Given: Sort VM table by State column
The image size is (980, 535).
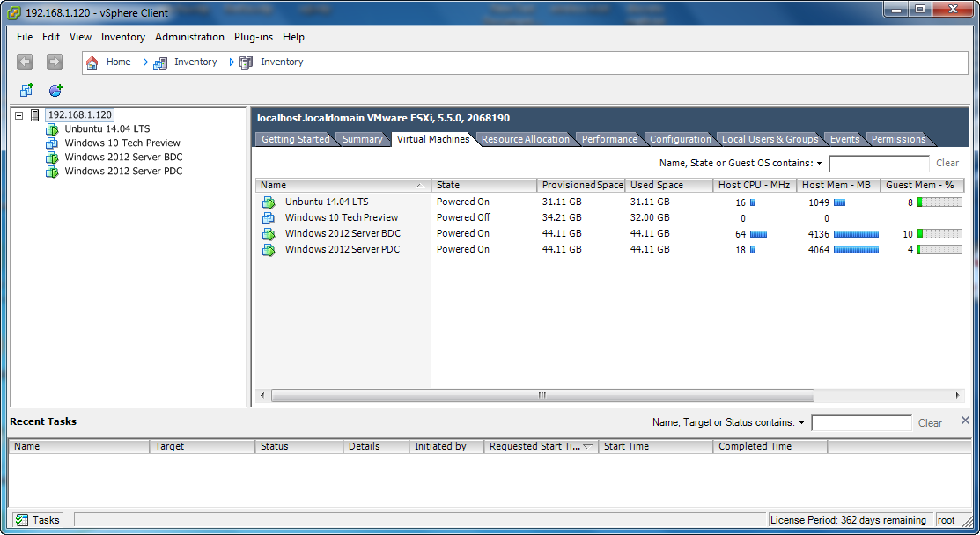Looking at the screenshot, I should coord(483,186).
